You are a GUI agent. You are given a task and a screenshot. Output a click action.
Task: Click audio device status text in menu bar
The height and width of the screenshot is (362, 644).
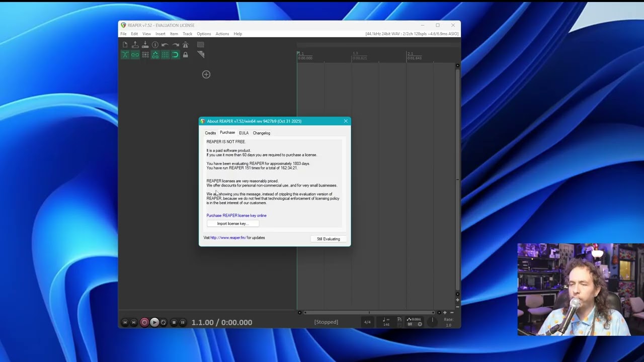[412, 34]
